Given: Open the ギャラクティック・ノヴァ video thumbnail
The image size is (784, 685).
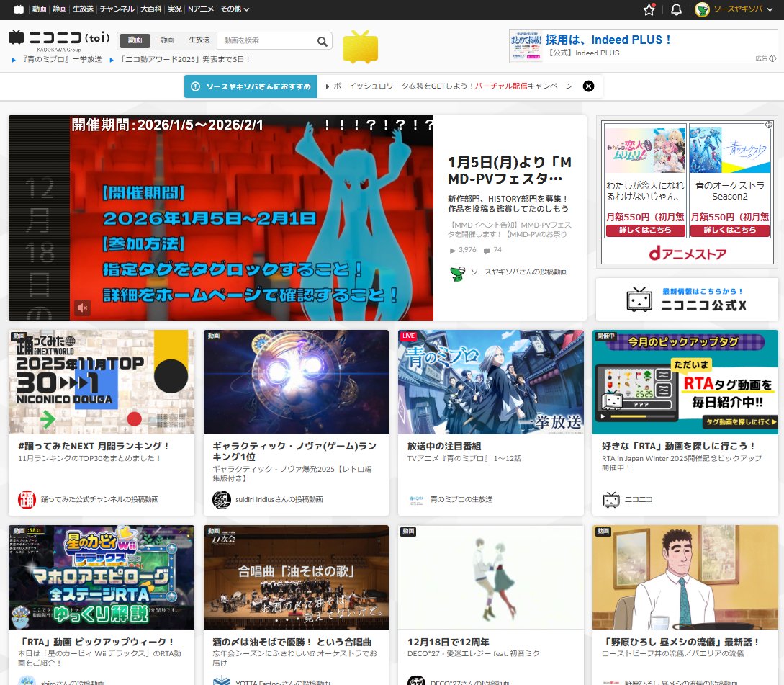Looking at the screenshot, I should (296, 382).
